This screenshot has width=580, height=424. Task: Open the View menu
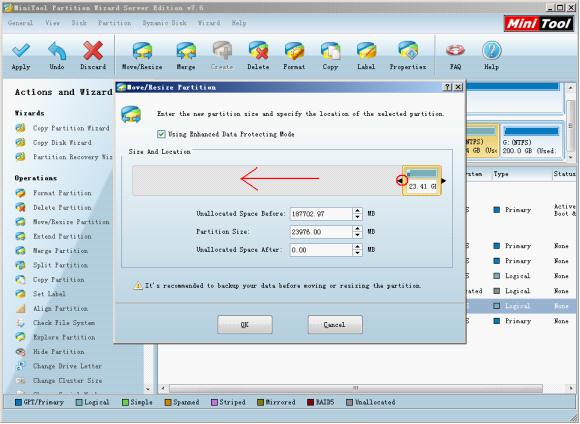52,23
